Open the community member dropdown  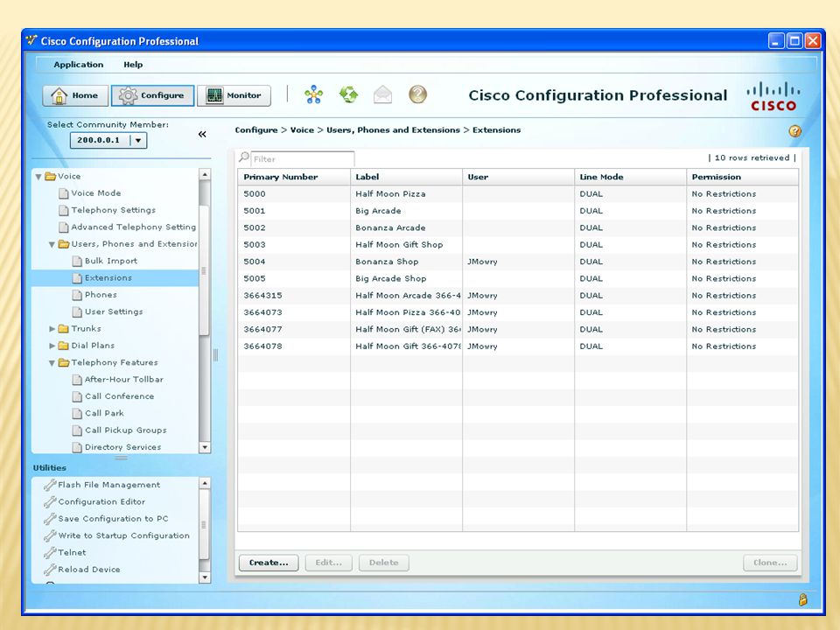[138, 140]
